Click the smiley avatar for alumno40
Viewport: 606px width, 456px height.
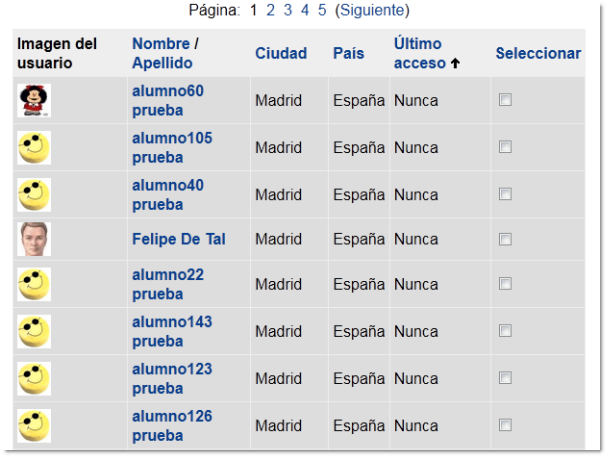(x=34, y=194)
